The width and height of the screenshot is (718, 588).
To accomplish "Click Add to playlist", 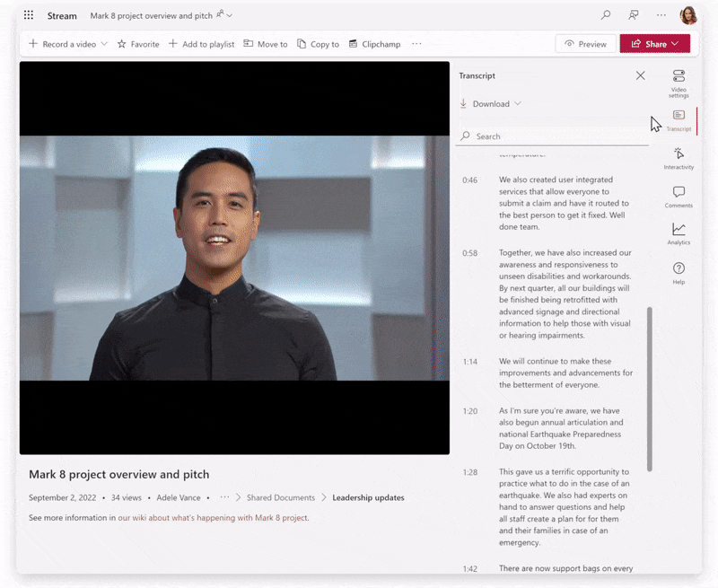I will 201,44.
